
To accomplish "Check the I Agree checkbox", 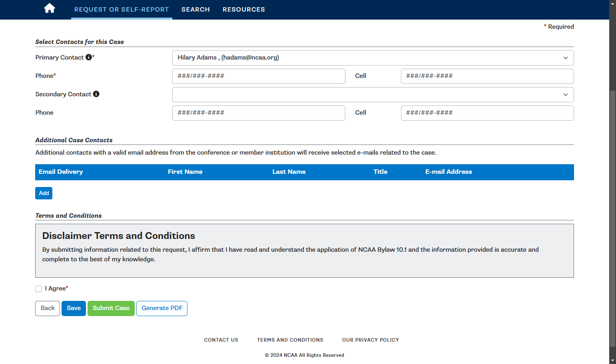I will pyautogui.click(x=38, y=289).
